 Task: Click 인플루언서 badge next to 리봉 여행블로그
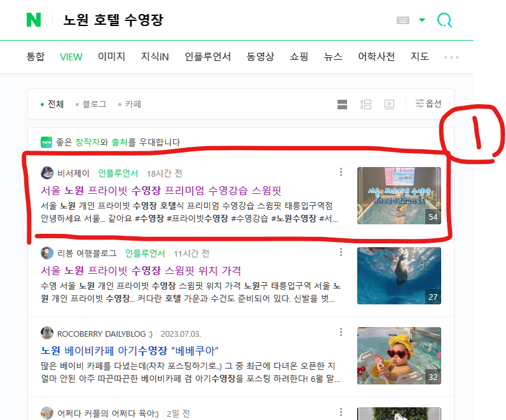[x=145, y=254]
